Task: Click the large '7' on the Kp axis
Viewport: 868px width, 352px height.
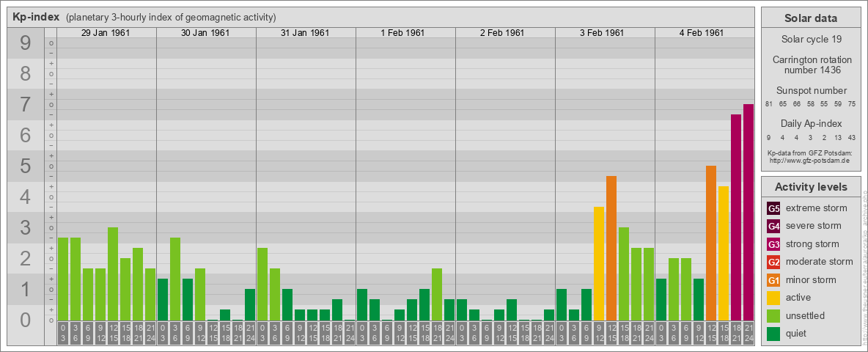Action: (x=26, y=105)
